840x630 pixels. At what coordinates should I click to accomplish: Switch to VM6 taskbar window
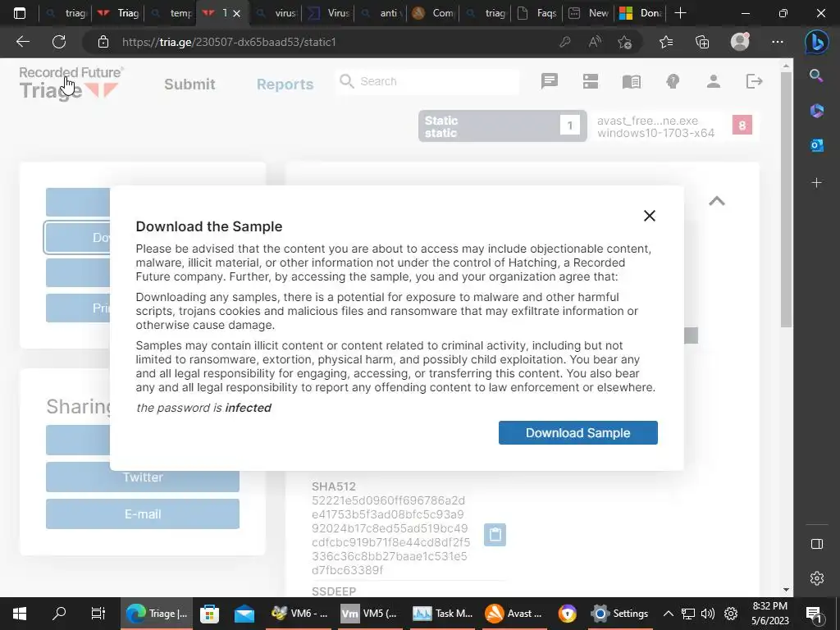tap(299, 614)
